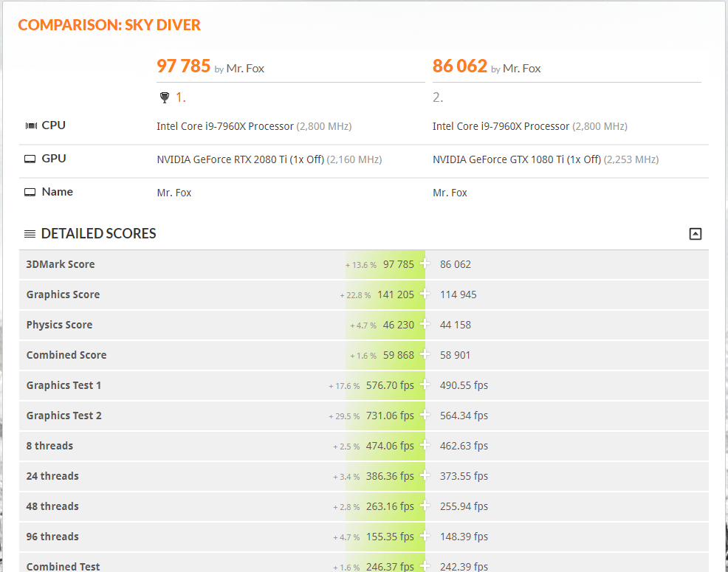Click the 58 901 combined score value

pos(455,355)
